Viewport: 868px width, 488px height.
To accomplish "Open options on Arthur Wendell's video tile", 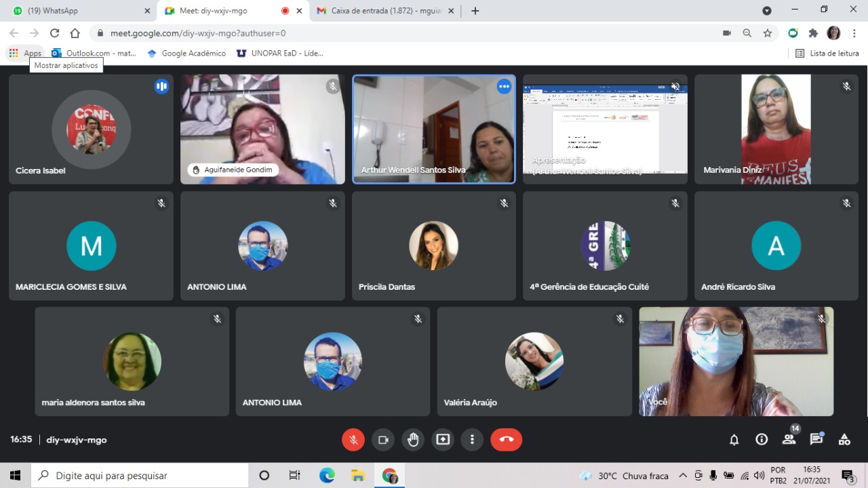I will pos(504,86).
